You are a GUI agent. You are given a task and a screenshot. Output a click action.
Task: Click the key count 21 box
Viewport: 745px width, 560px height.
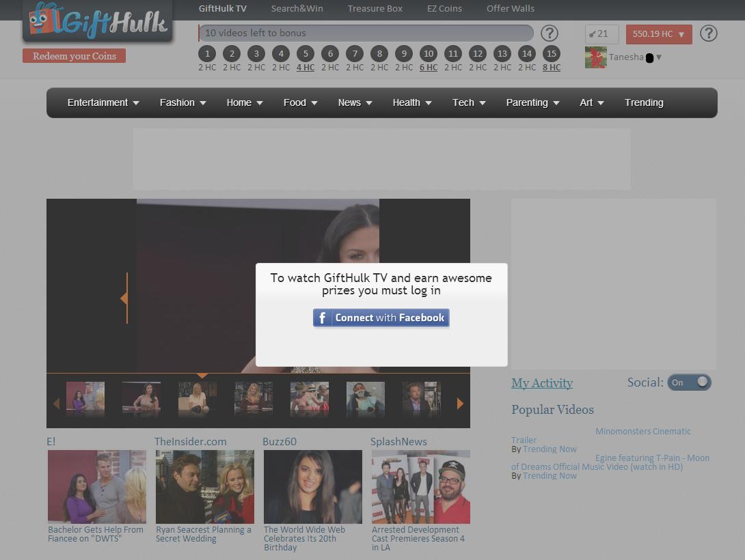tap(602, 34)
